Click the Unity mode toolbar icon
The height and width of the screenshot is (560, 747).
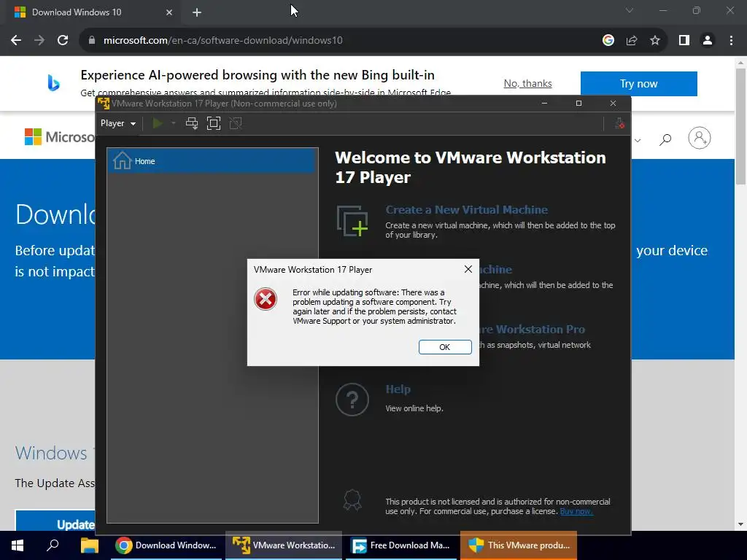236,124
